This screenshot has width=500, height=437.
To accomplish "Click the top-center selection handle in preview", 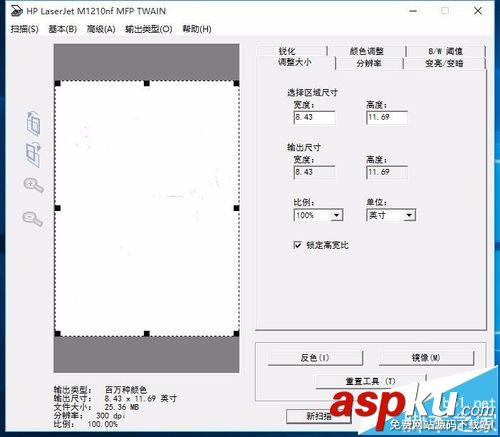I will [147, 83].
